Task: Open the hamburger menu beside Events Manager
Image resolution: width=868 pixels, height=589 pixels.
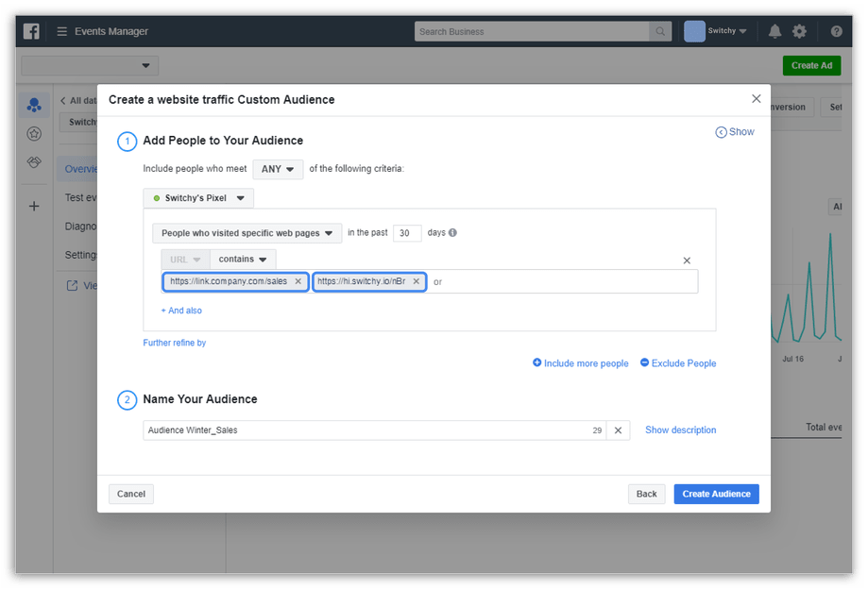Action: 61,31
